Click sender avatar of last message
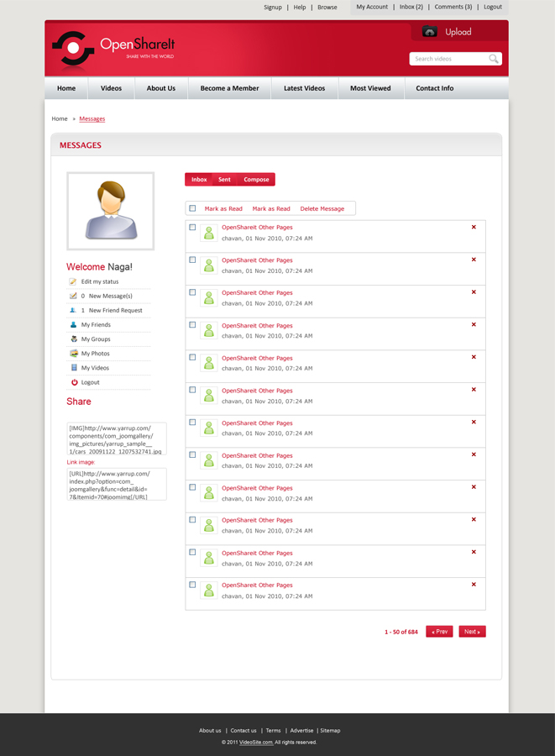Screen dimensions: 555x756 [208, 591]
